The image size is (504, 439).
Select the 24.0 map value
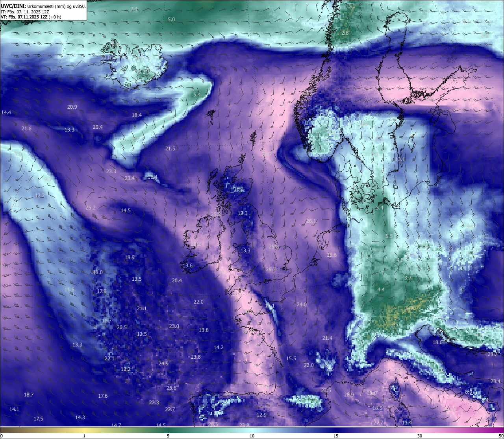[302, 304]
